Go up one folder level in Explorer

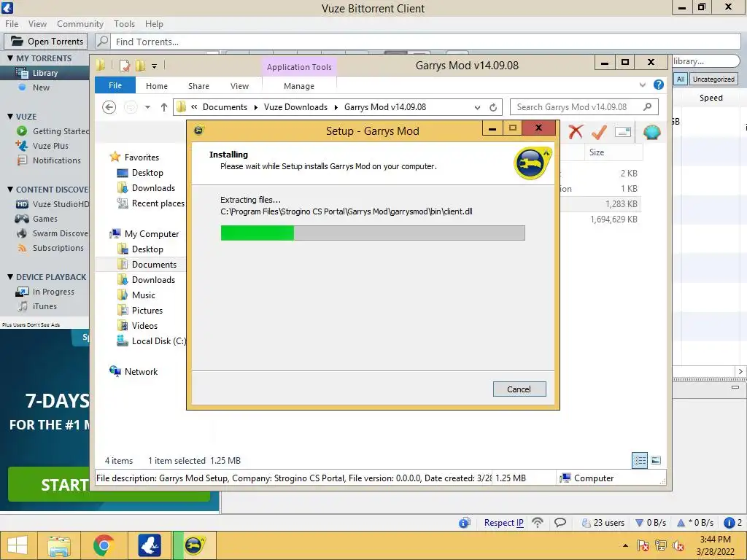click(164, 107)
